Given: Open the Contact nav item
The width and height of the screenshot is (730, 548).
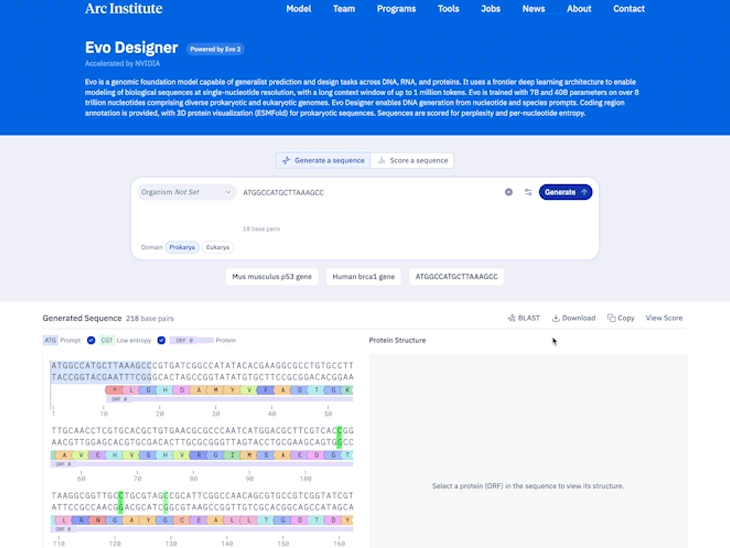Looking at the screenshot, I should pos(629,9).
